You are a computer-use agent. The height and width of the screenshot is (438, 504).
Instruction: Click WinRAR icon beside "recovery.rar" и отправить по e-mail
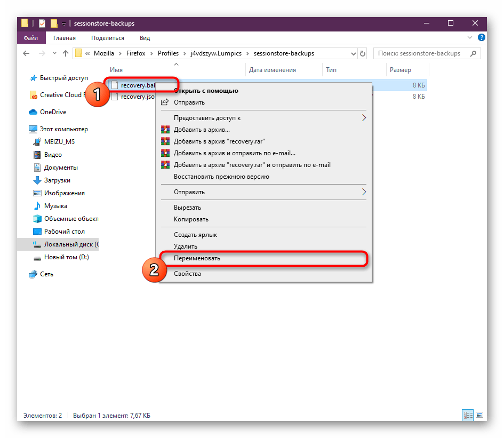165,165
